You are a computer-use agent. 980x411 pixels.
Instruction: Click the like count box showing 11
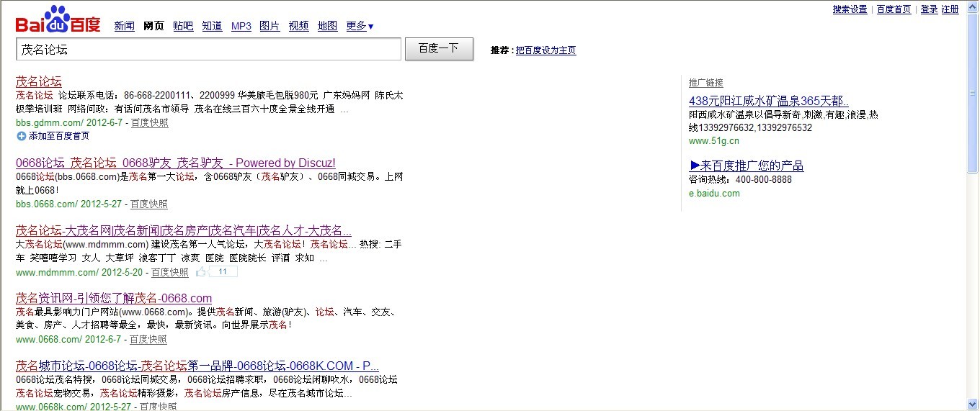coord(223,272)
